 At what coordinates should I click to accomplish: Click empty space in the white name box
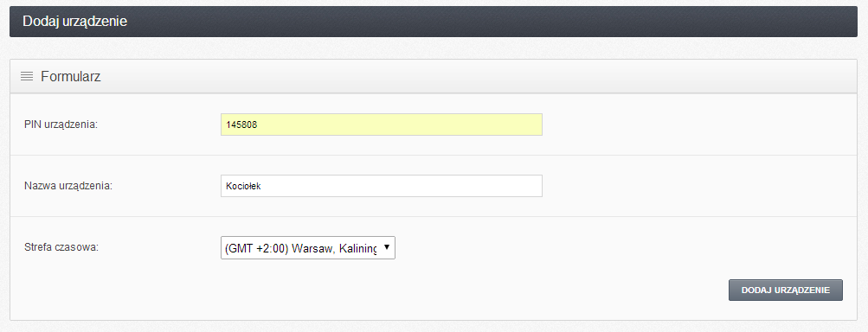(x=404, y=186)
